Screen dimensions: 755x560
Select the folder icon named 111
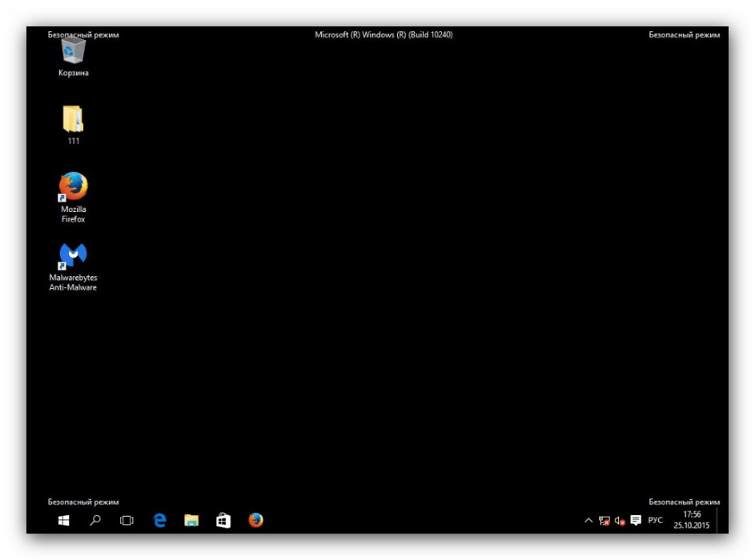[x=73, y=119]
